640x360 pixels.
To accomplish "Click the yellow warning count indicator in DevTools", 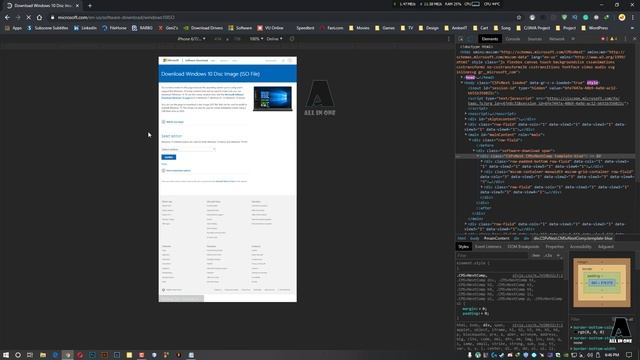I will point(613,39).
